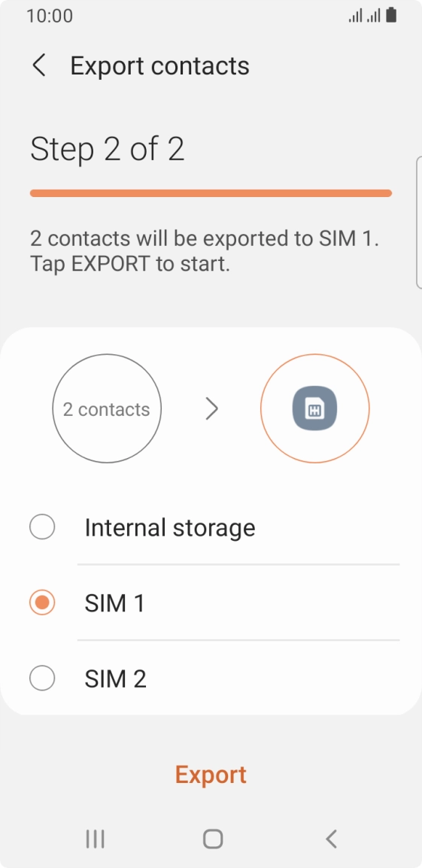Tap the signal strength indicators

pos(364,16)
